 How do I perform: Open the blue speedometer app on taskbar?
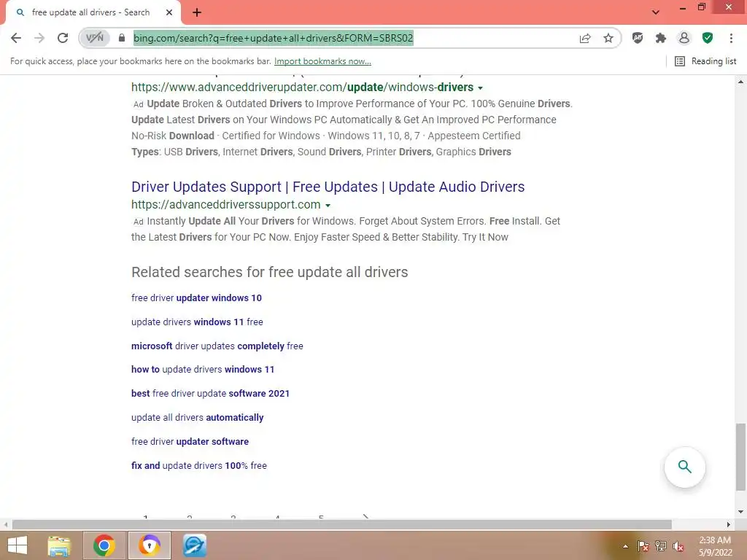click(x=195, y=545)
